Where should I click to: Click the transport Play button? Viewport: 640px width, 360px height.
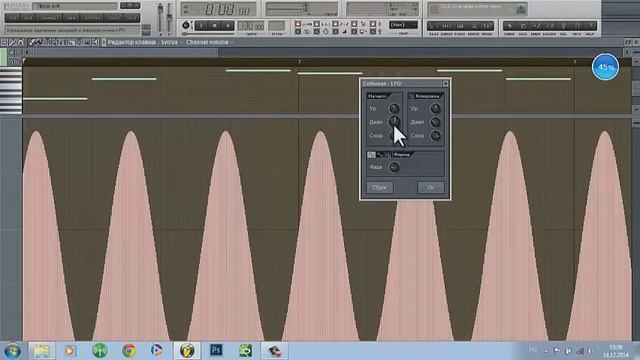[x=202, y=26]
